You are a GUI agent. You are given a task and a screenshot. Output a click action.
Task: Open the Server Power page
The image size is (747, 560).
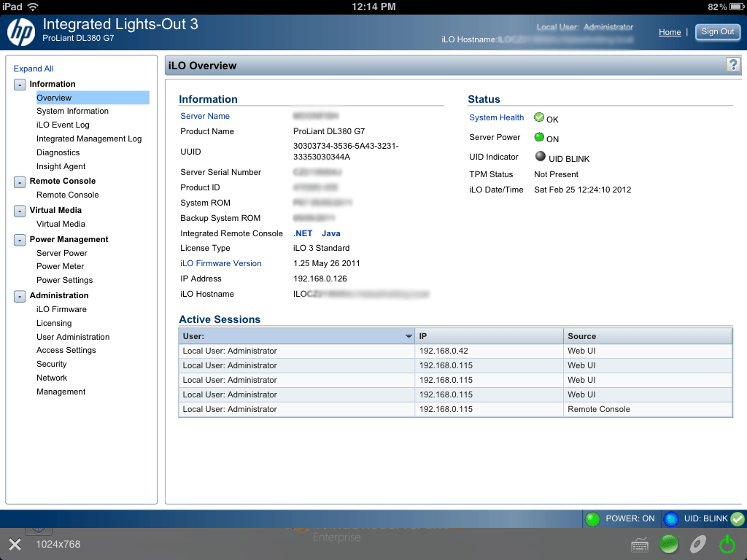pos(62,253)
